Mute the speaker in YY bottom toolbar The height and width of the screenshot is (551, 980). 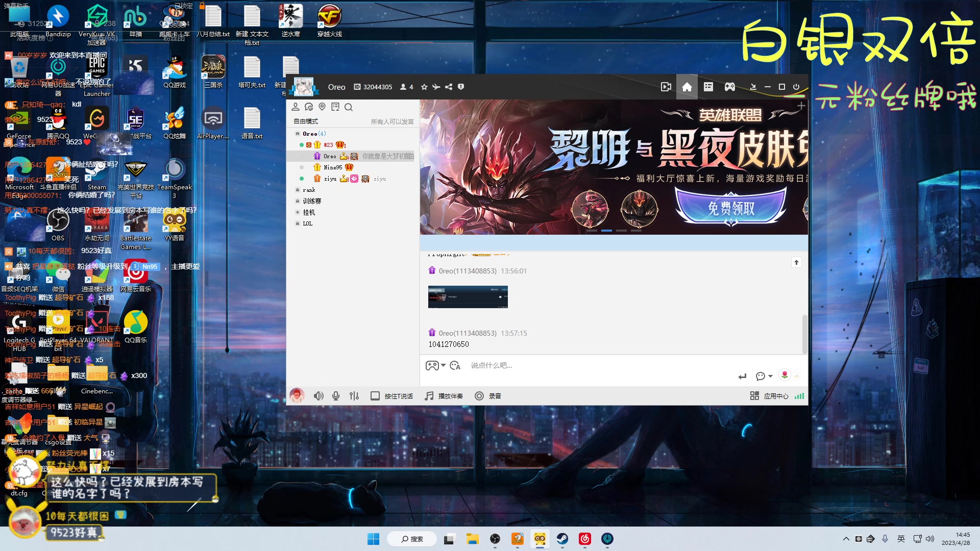[x=318, y=396]
